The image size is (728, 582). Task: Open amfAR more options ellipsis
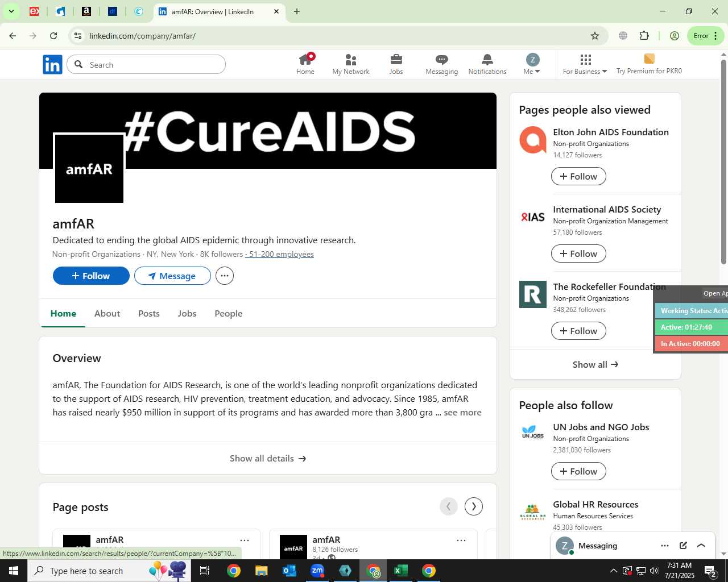click(x=225, y=276)
